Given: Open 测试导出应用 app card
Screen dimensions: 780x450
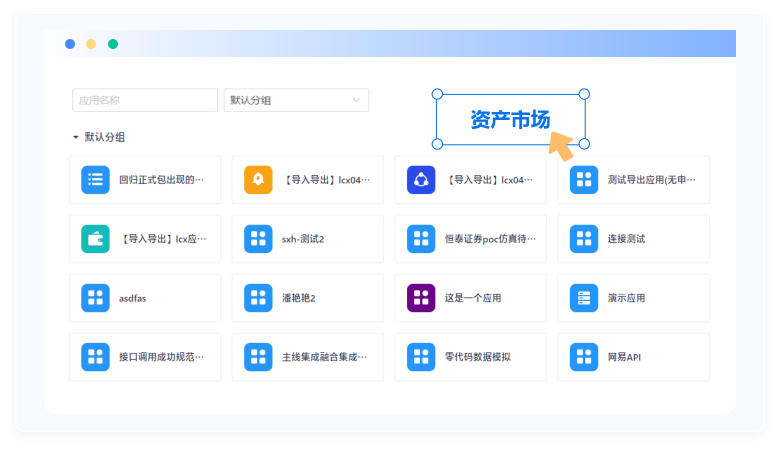Looking at the screenshot, I should tap(633, 180).
